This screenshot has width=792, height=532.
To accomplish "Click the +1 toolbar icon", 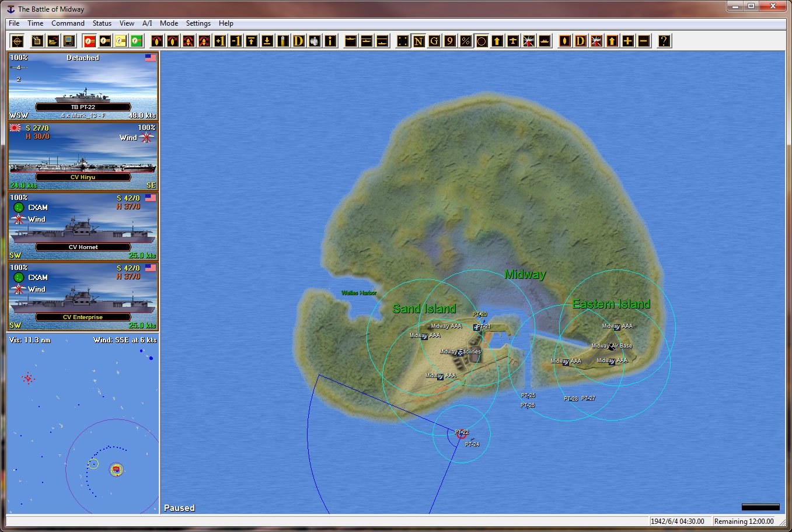I will coord(220,41).
